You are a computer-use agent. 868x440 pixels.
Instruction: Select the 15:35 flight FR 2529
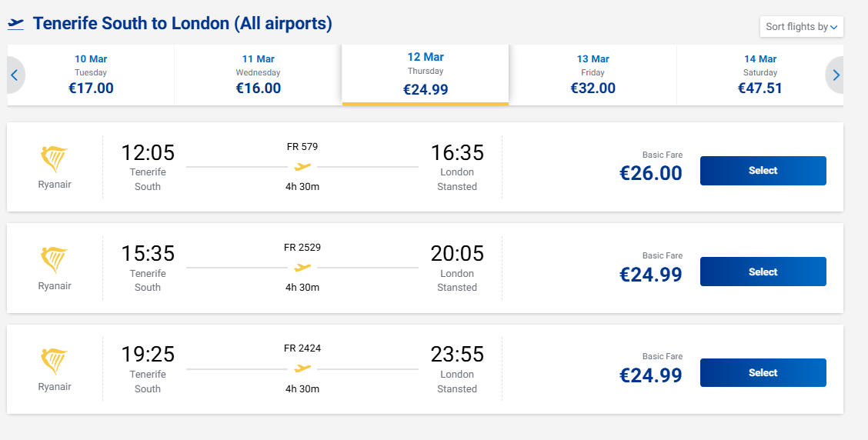763,272
